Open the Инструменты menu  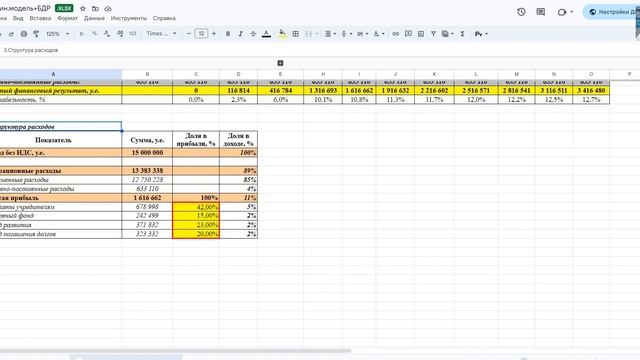coord(129,18)
